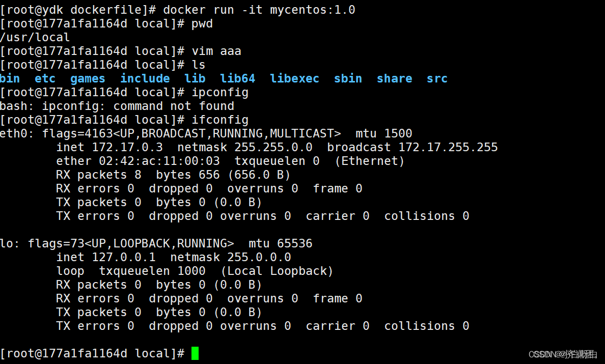
Task: Click the 'lib64' directory name
Action: pos(238,78)
